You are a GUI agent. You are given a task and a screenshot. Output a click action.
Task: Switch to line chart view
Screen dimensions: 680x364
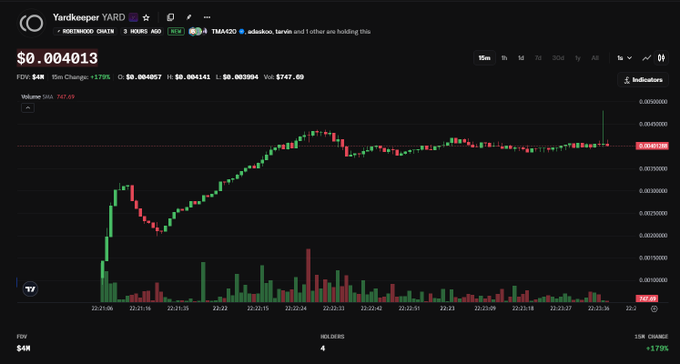(647, 58)
